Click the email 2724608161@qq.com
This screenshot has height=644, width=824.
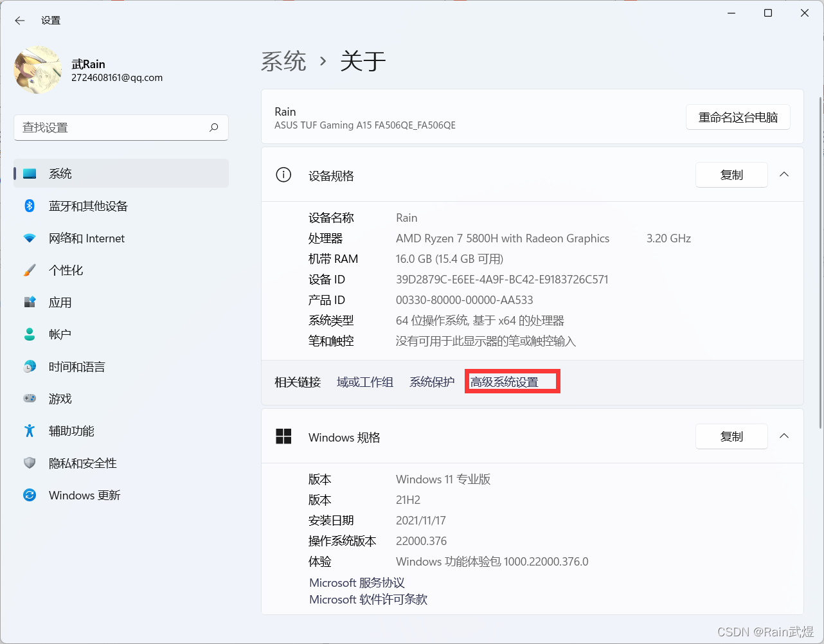click(117, 78)
